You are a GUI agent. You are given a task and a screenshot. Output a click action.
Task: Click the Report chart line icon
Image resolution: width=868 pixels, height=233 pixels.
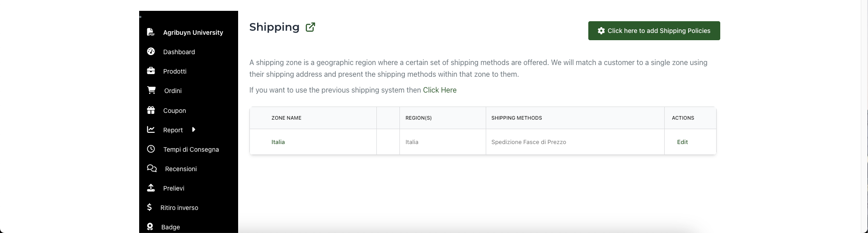151,130
